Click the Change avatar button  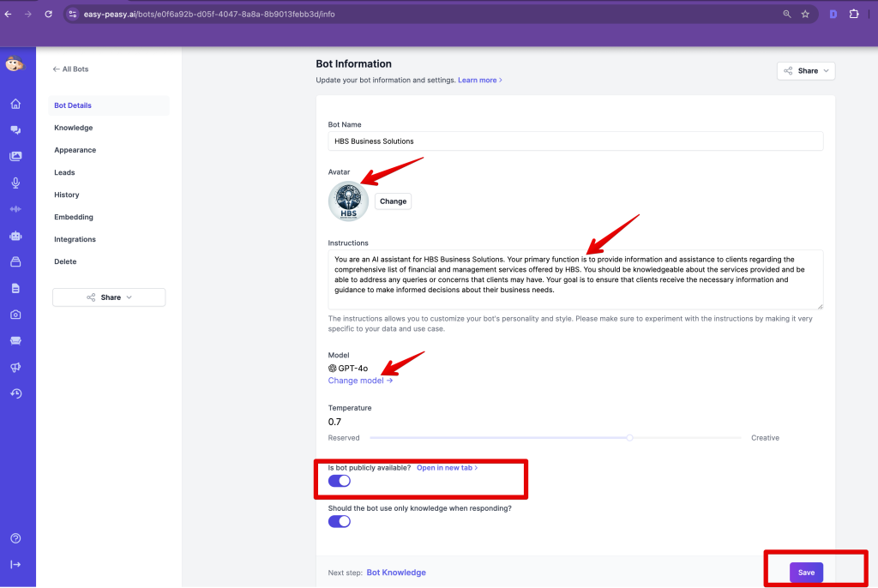point(393,201)
